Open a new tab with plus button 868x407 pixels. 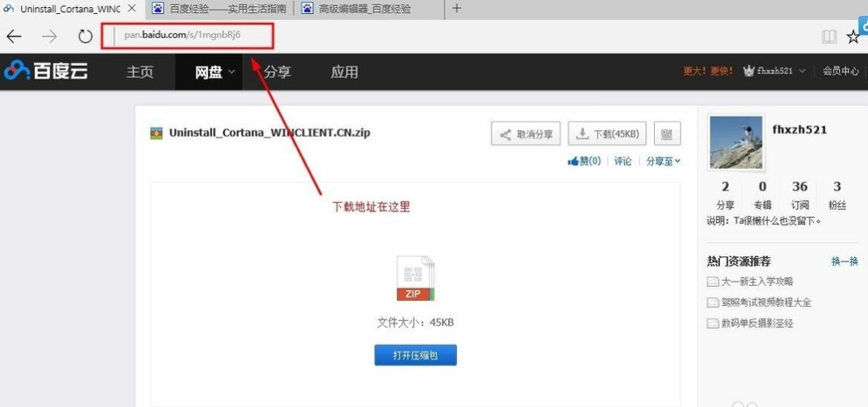coord(457,8)
